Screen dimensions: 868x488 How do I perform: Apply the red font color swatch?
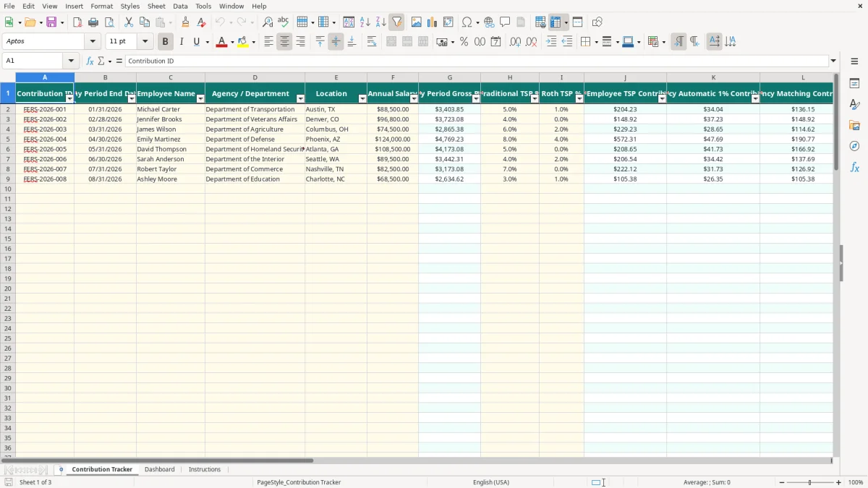point(221,42)
